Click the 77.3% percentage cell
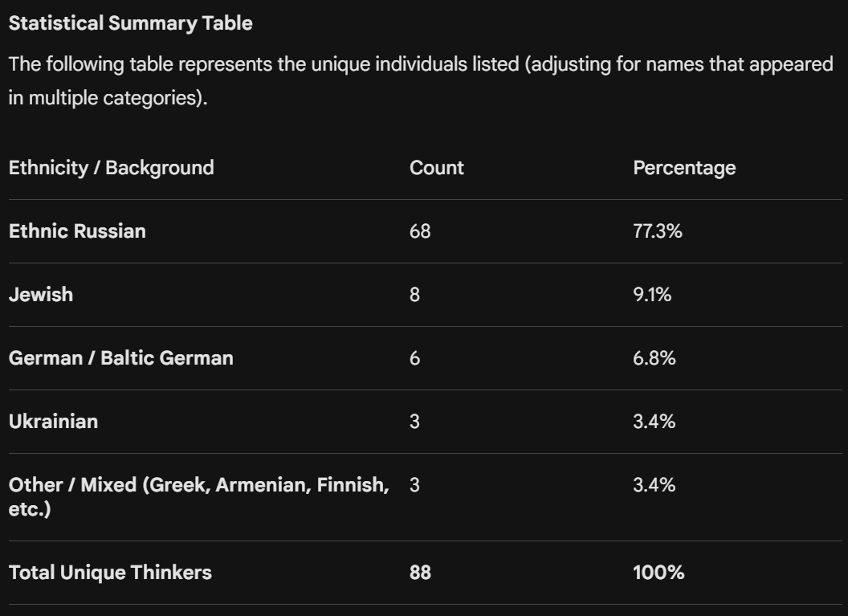Viewport: 848px width, 616px height. [x=657, y=231]
